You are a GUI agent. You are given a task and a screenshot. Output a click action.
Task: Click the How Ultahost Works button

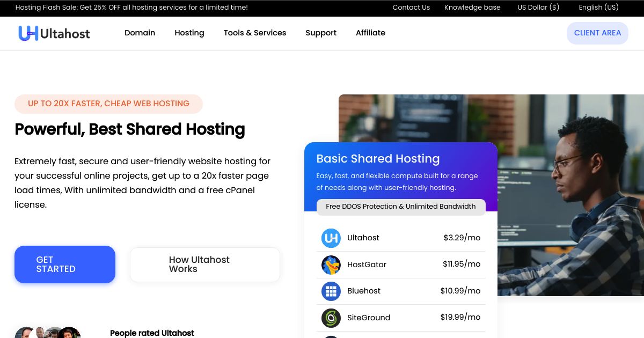click(205, 264)
